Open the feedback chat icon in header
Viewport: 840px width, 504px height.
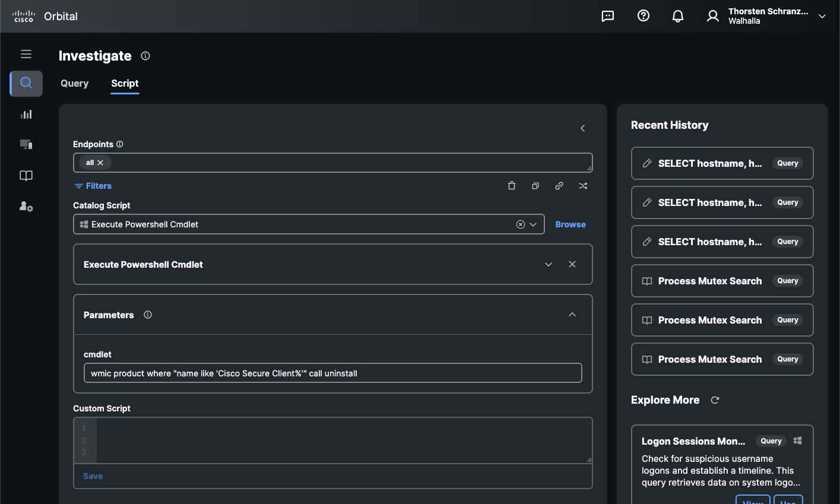[608, 16]
